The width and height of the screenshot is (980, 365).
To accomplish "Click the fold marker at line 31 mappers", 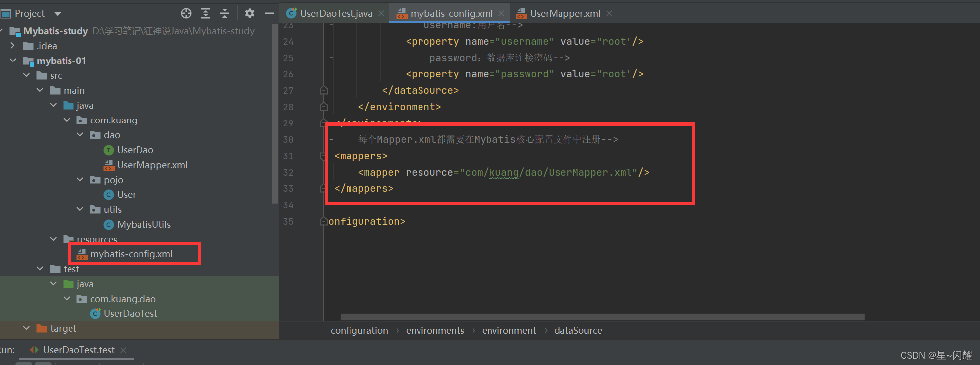I will [324, 156].
